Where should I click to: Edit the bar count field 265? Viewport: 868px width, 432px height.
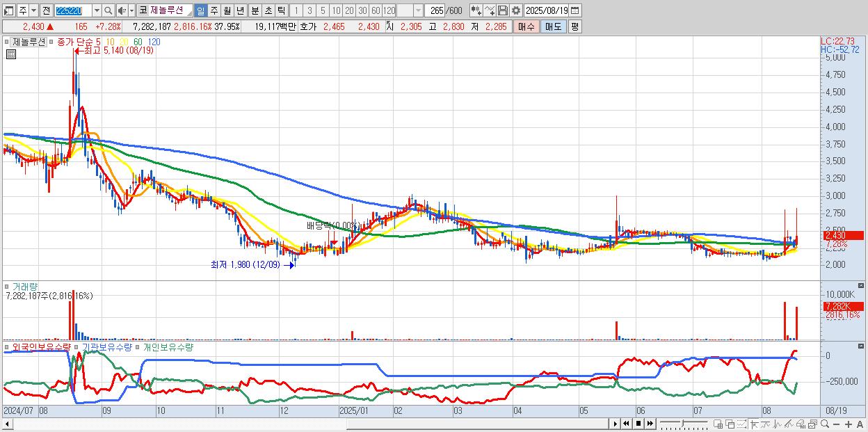435,10
